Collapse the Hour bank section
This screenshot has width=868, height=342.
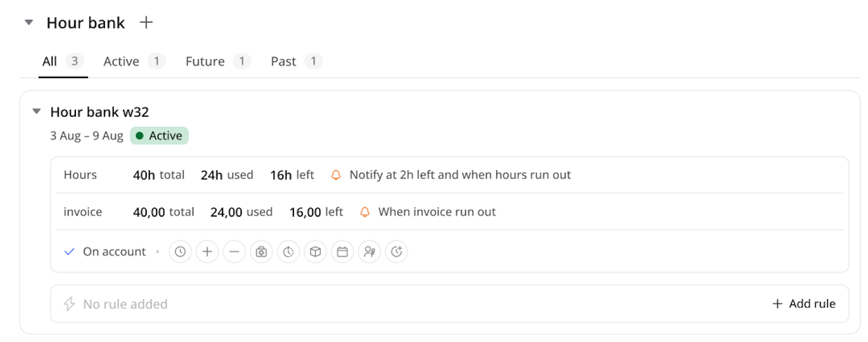tap(29, 23)
